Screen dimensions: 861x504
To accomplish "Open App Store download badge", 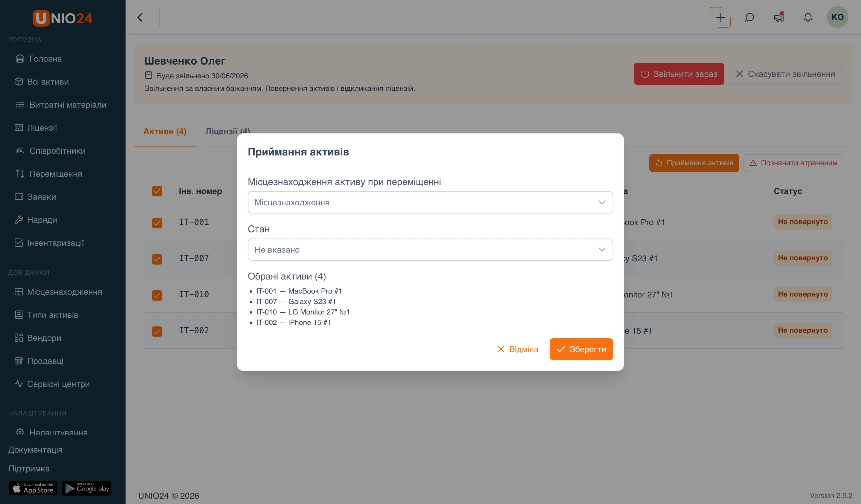I will 33,488.
